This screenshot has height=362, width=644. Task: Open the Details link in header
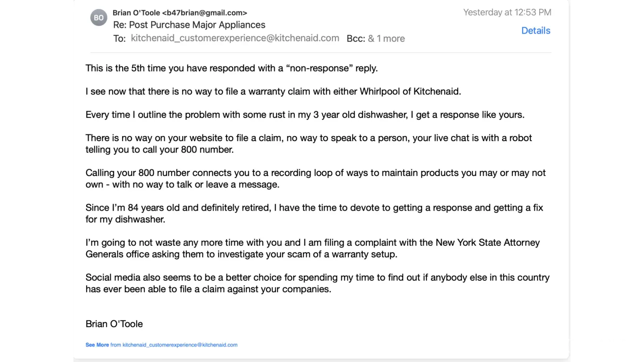pos(535,31)
